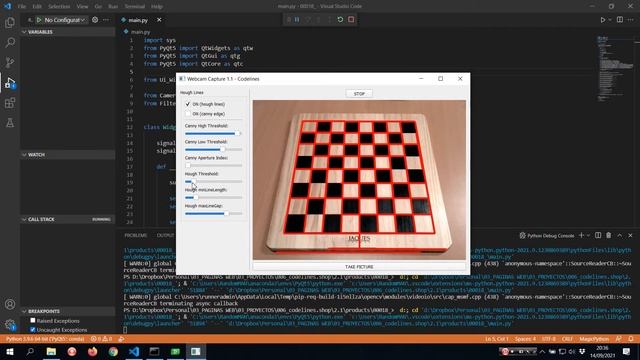Screen dimensions: 640x360
Task: Open the Dropbox tray icon
Action: [582, 351]
